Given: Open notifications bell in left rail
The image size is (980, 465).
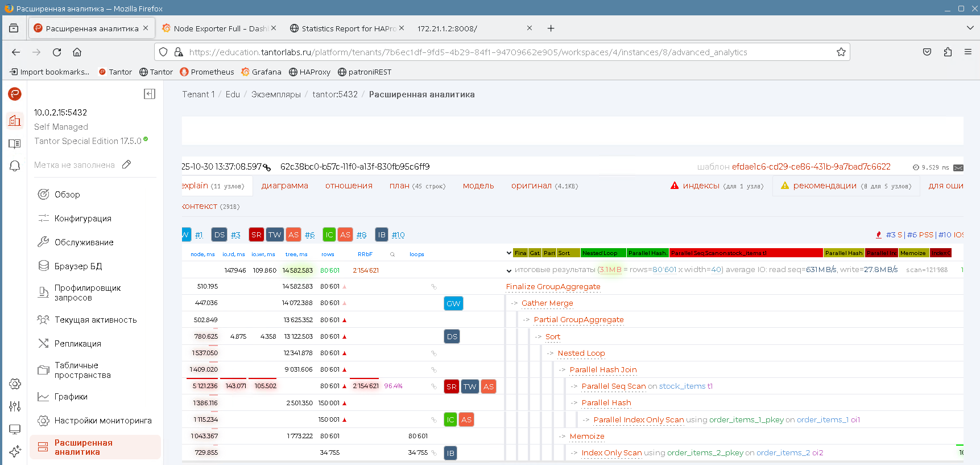Looking at the screenshot, I should click(15, 166).
